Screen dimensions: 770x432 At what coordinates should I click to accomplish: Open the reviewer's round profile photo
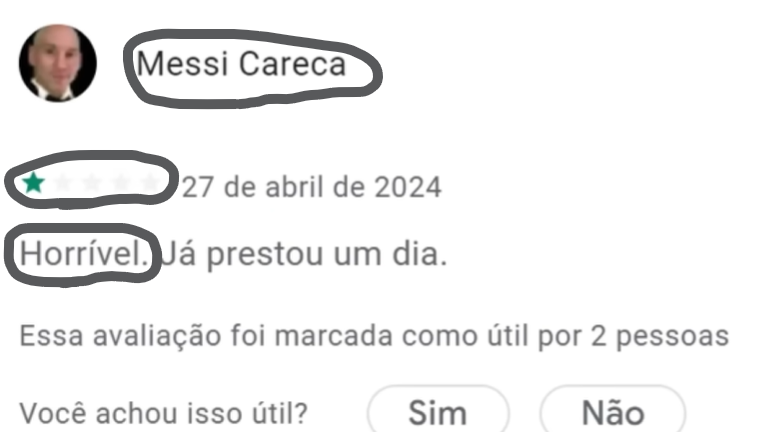(x=57, y=63)
